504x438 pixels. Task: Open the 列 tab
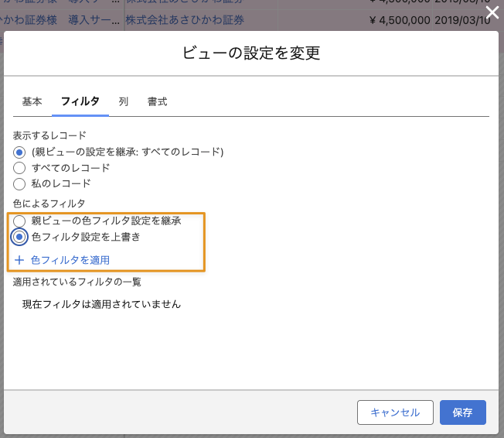point(124,101)
